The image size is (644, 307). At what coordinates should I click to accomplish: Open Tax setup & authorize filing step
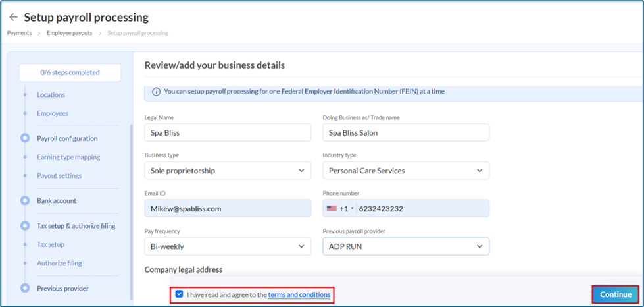(x=76, y=226)
